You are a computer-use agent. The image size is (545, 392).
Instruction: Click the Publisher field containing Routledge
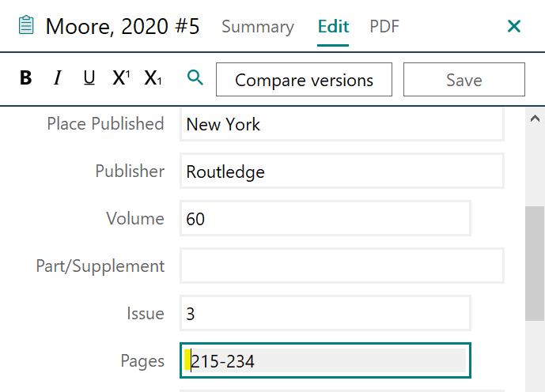342,171
